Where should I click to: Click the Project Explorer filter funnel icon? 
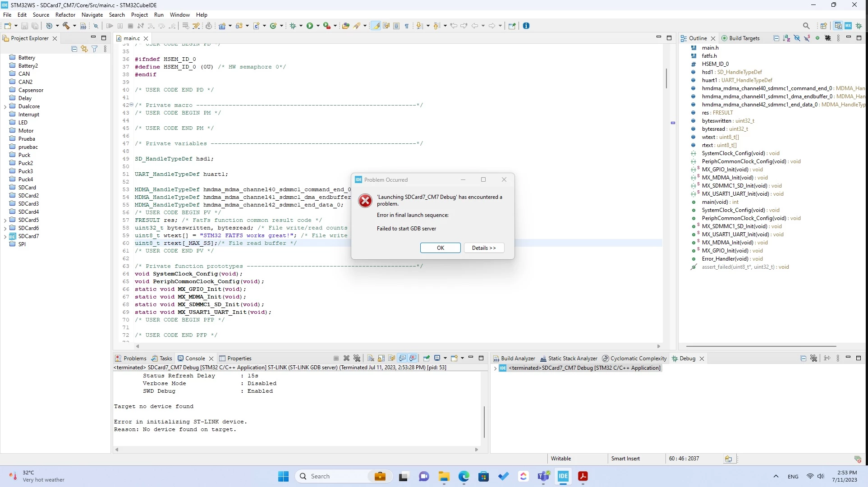point(95,49)
